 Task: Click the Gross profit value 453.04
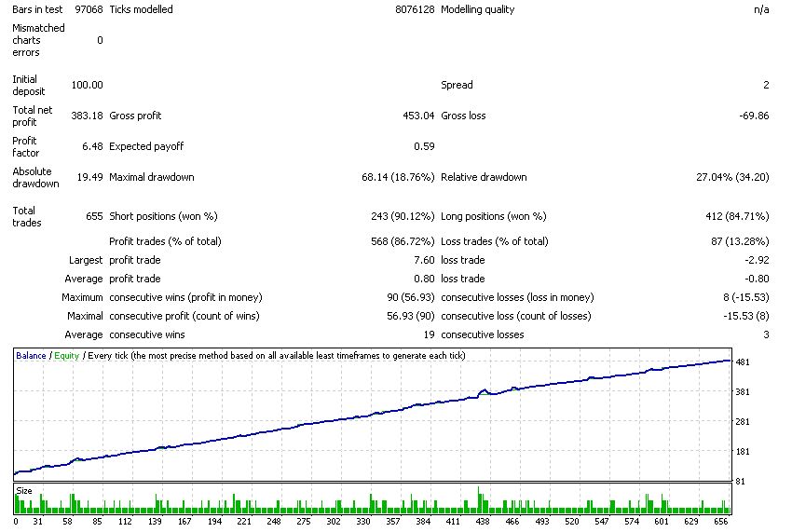[418, 116]
